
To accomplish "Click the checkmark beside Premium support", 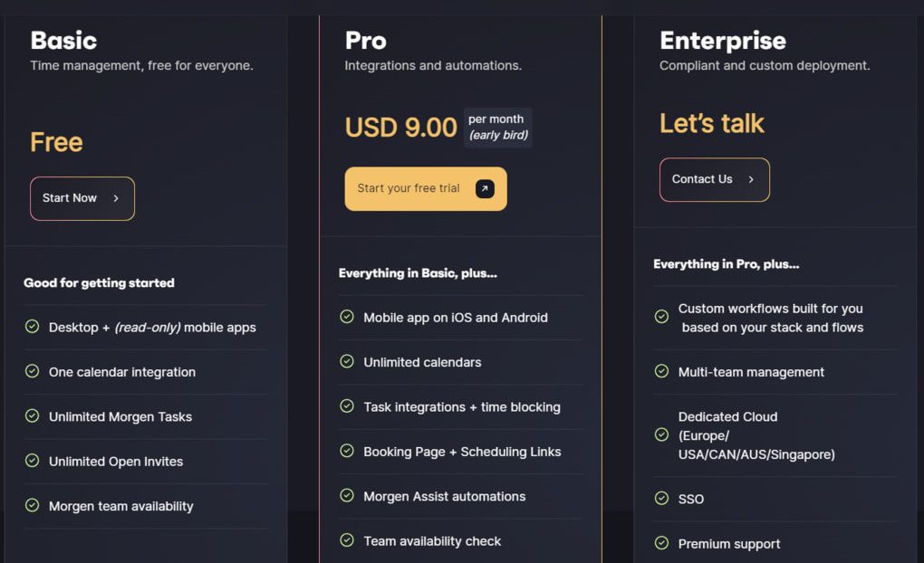I will [x=660, y=543].
